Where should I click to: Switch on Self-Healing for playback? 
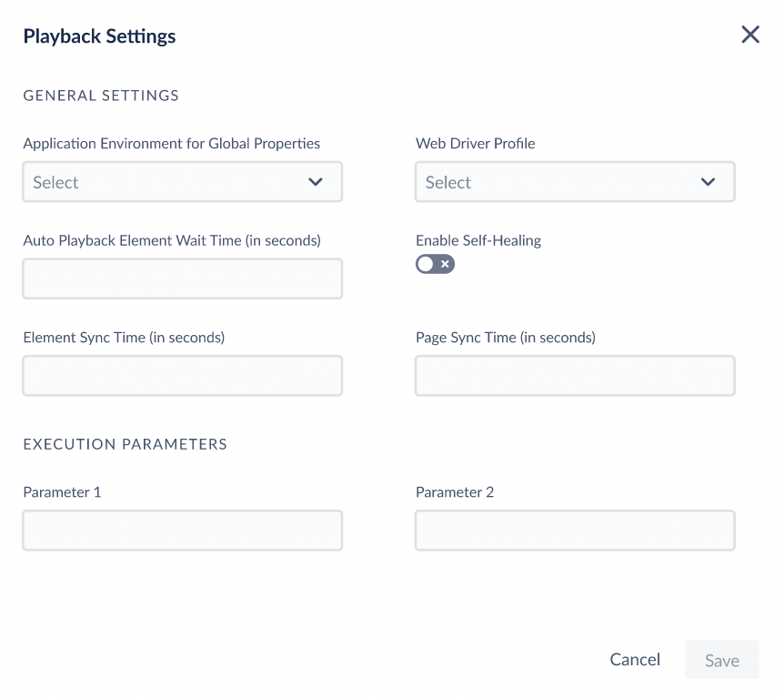pos(435,264)
